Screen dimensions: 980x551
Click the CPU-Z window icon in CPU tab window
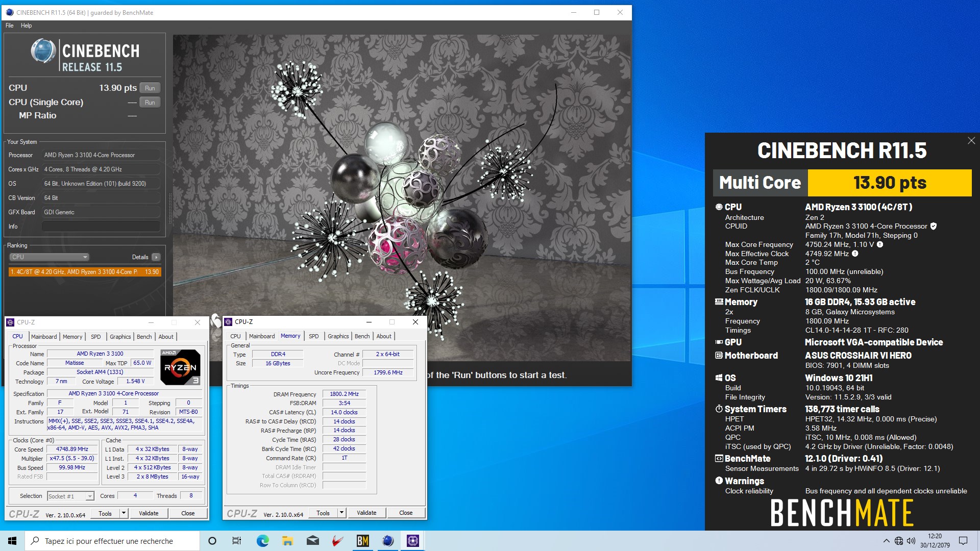tap(10, 322)
